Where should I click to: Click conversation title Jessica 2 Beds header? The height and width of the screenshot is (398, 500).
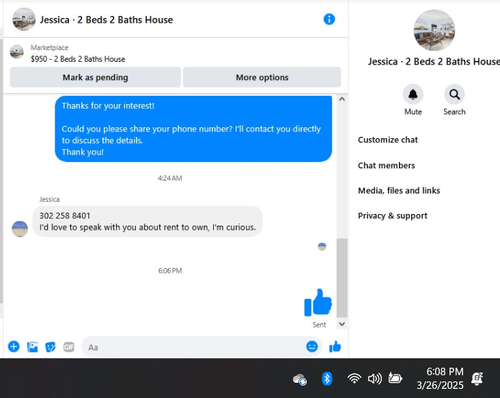106,20
